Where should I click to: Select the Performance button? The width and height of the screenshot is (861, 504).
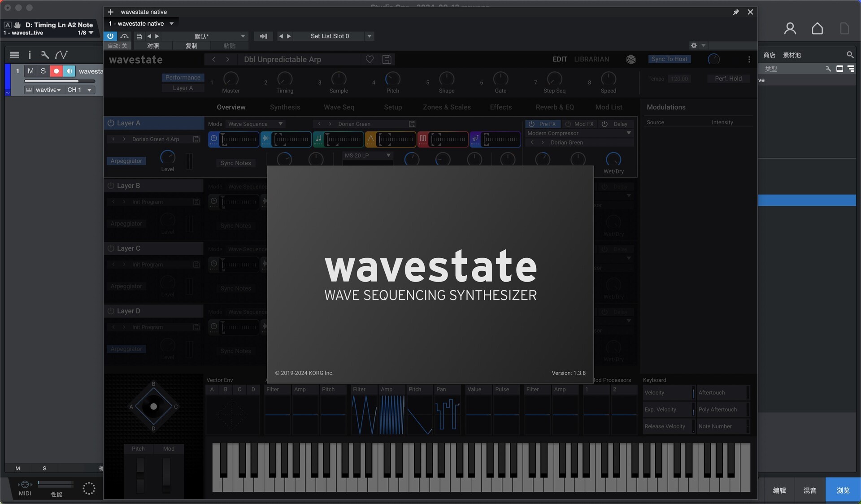point(183,78)
